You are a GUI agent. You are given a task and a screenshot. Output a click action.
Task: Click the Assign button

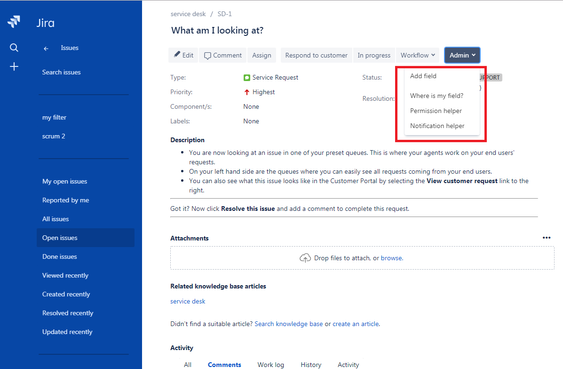(x=262, y=55)
